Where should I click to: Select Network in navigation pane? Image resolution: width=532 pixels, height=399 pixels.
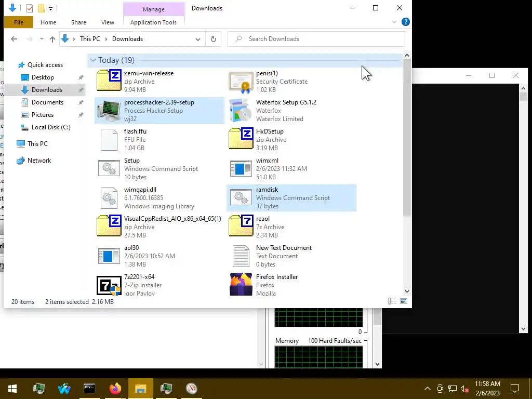tap(39, 161)
